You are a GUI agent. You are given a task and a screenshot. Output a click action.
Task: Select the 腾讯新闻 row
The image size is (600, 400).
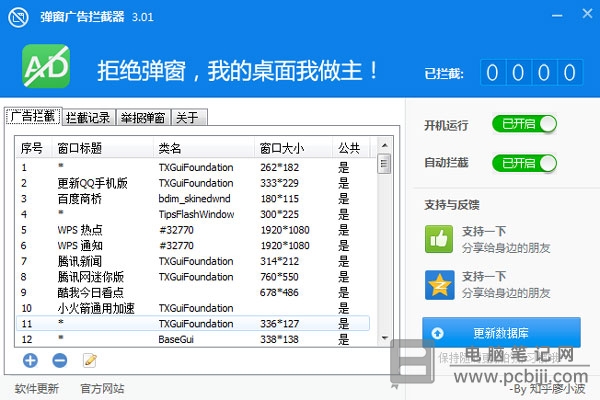pyautogui.click(x=193, y=261)
